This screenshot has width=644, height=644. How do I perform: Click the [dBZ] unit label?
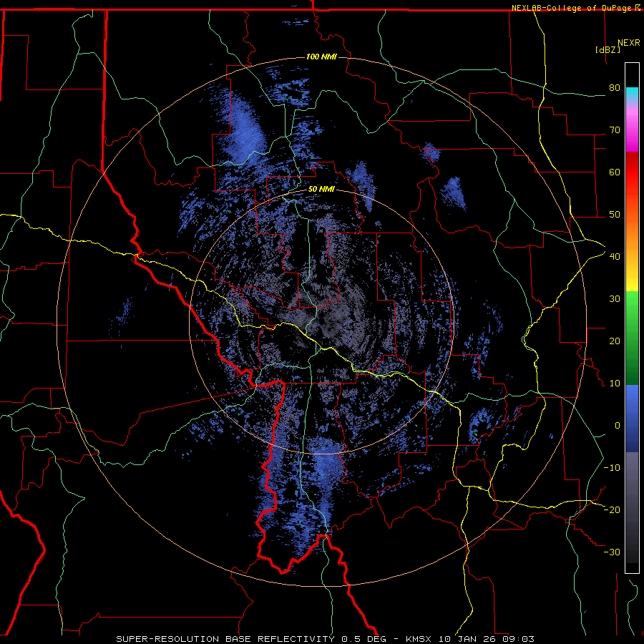click(x=608, y=49)
